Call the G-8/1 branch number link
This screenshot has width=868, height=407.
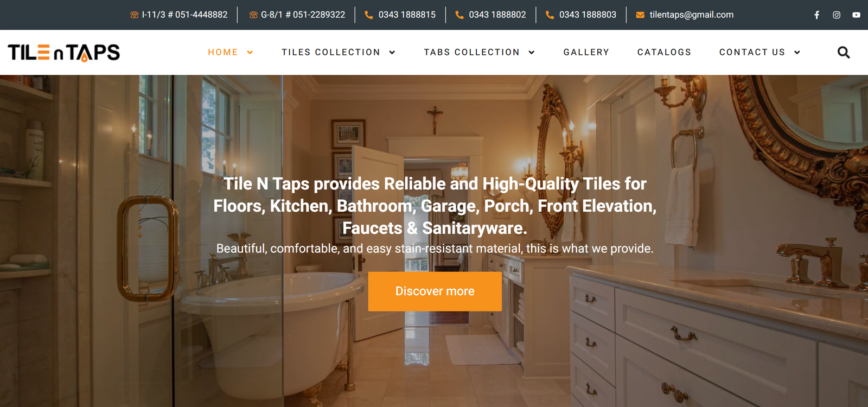point(303,15)
